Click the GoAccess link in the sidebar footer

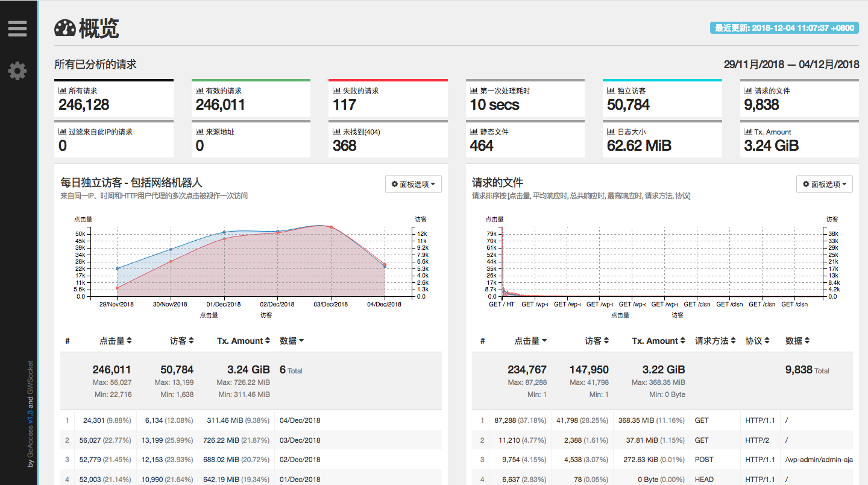pyautogui.click(x=30, y=442)
